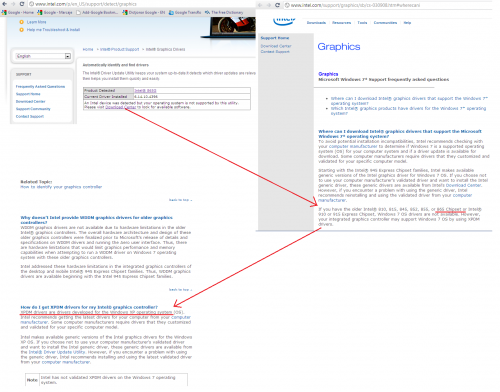Reload the left browser page
This screenshot has height=392, width=500.
point(22,4)
